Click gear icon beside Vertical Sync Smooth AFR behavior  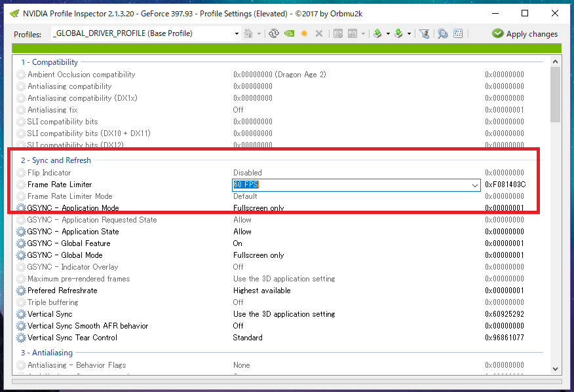point(21,326)
